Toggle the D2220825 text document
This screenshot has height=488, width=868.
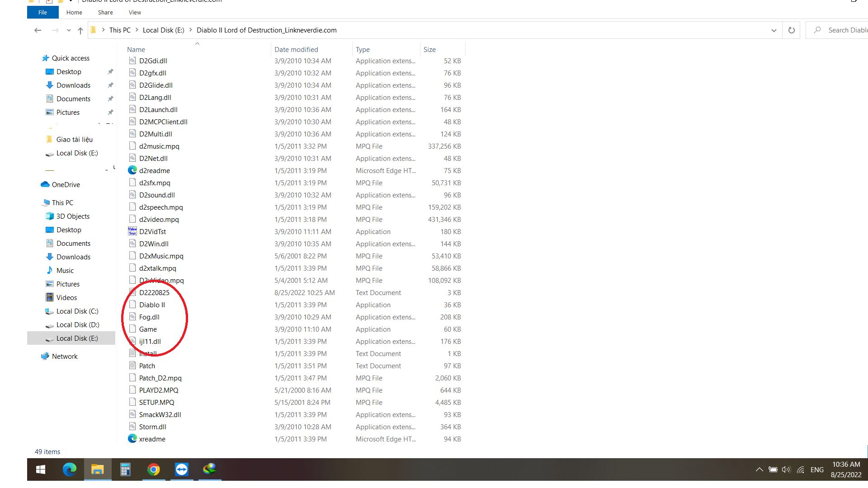[x=155, y=292]
